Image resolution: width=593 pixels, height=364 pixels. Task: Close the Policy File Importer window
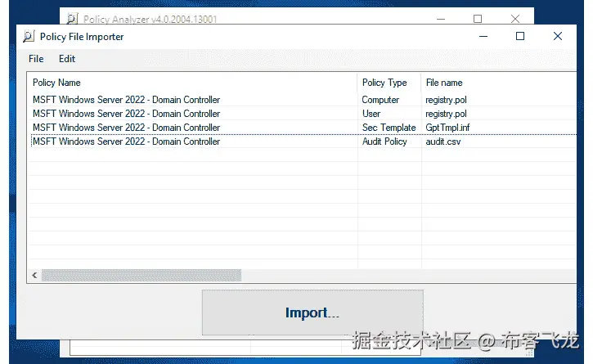coord(558,36)
